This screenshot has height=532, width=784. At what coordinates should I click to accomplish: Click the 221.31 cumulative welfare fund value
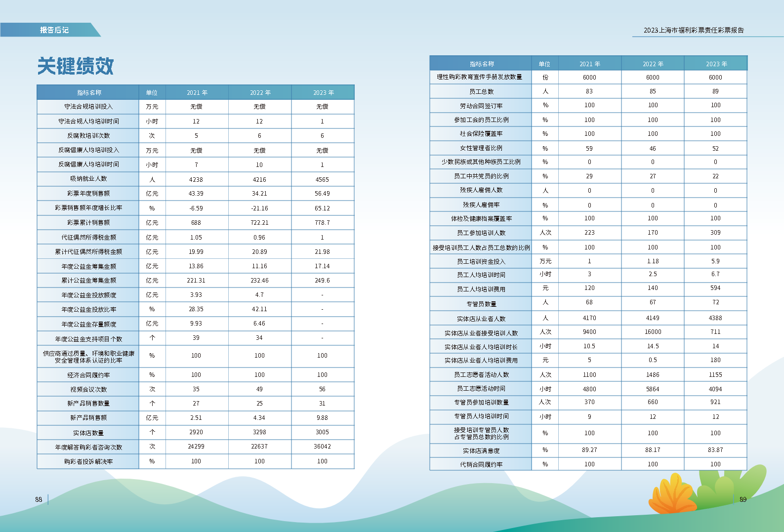coord(196,281)
